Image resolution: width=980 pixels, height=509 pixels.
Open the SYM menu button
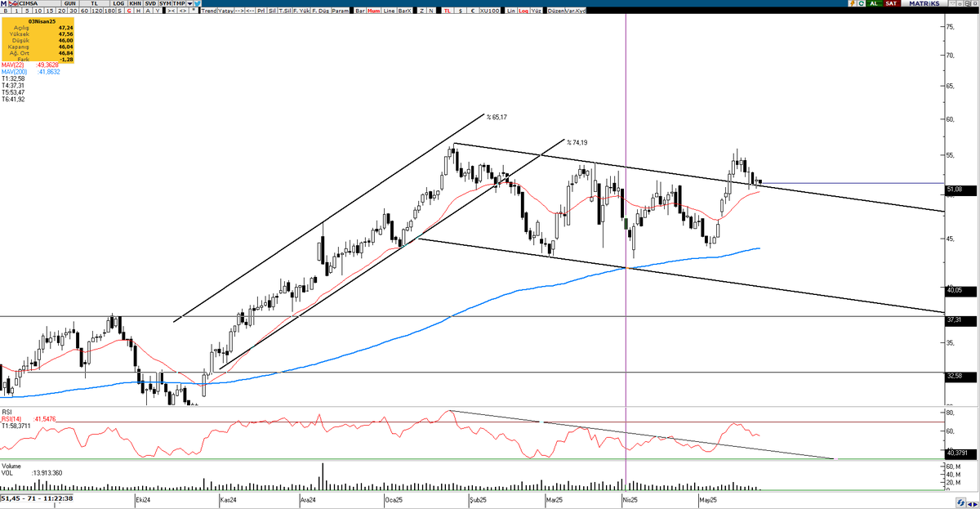[166, 4]
